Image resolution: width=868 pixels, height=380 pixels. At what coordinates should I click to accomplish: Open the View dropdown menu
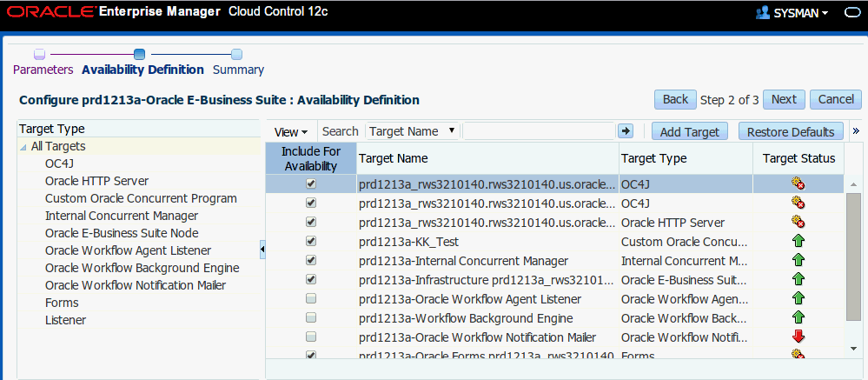coord(291,132)
